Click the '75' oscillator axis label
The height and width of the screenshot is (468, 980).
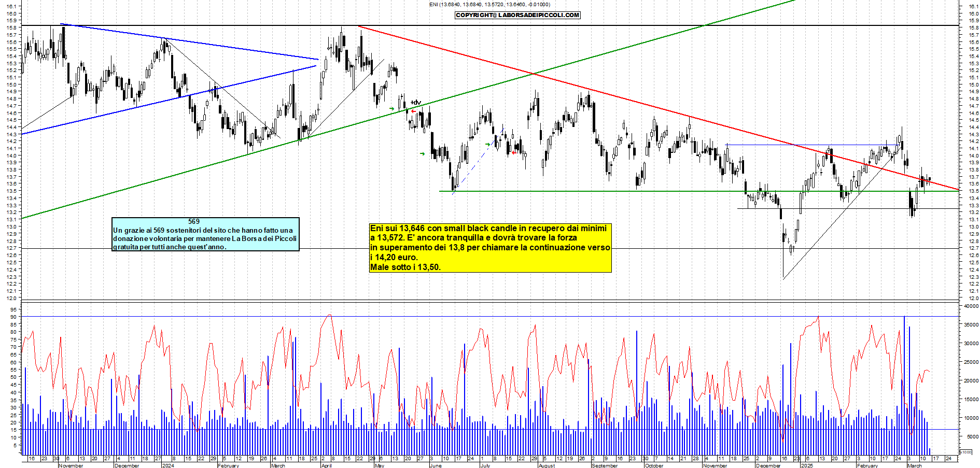(14, 340)
